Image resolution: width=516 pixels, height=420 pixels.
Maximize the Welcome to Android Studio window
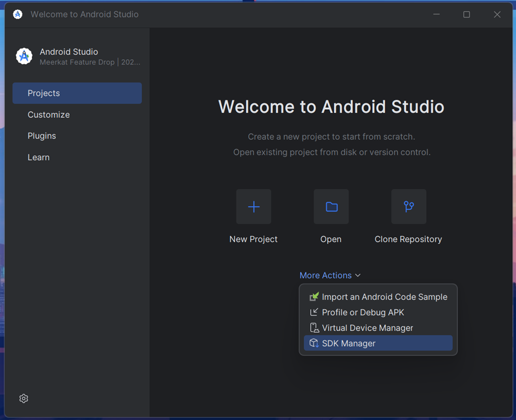tap(466, 14)
